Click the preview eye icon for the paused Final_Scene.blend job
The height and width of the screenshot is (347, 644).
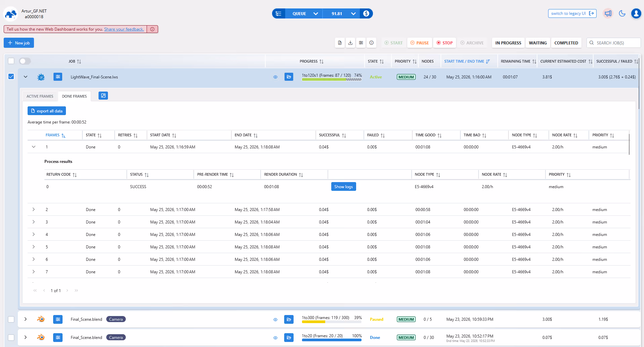(275, 319)
